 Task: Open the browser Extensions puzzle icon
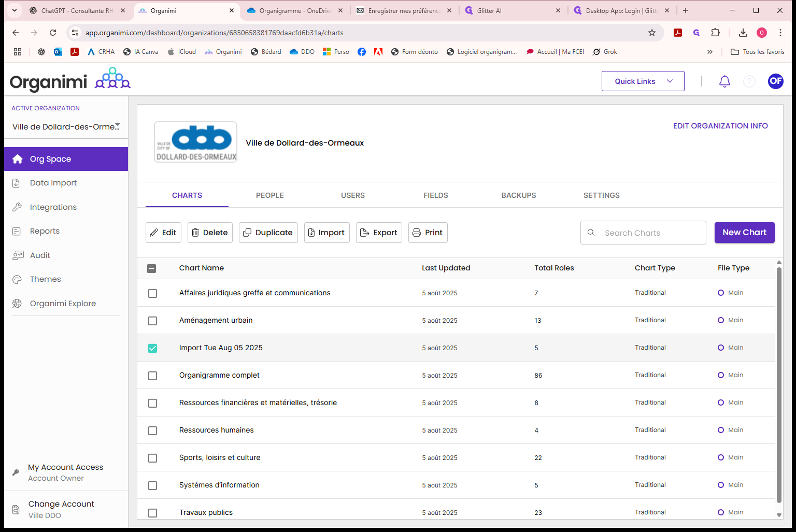(x=716, y=33)
